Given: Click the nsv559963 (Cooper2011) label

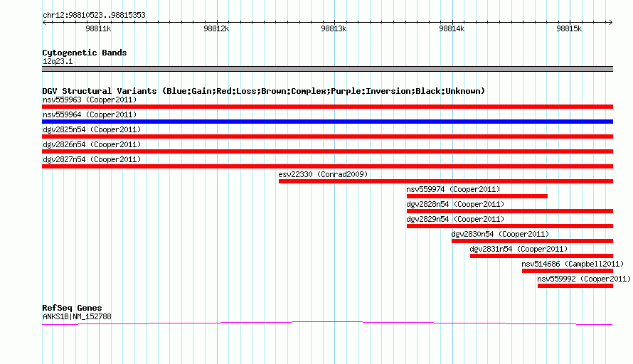Looking at the screenshot, I should click(90, 100).
